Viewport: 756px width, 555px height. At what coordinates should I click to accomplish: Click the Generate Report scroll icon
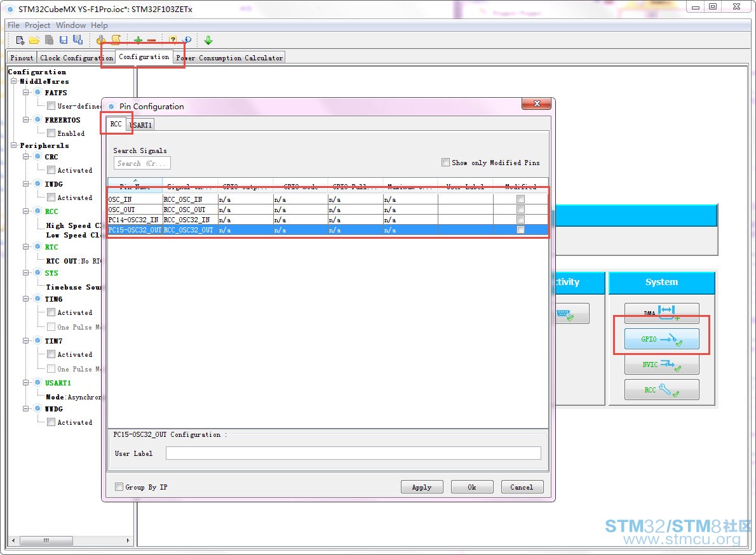116,40
